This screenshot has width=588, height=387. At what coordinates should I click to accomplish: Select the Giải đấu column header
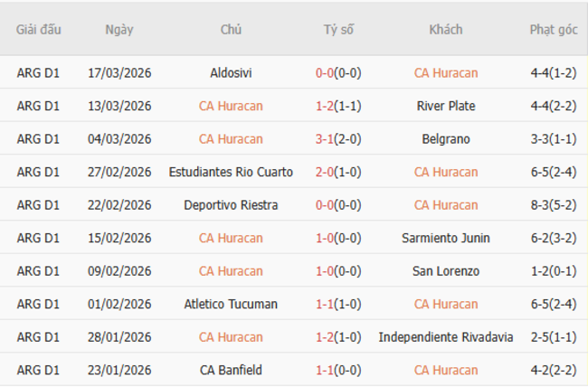coord(39,29)
